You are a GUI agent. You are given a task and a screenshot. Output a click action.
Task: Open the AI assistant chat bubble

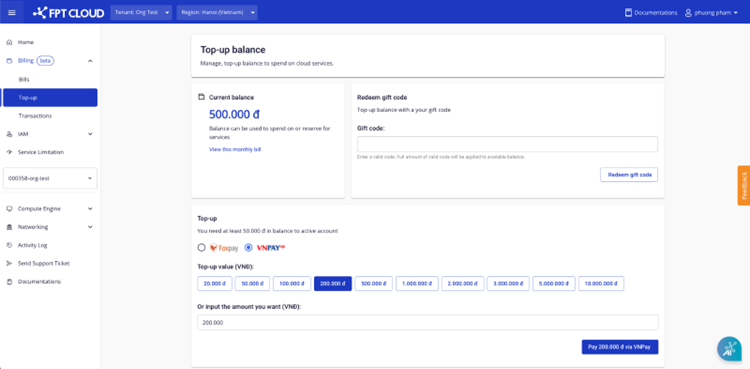coord(729,348)
